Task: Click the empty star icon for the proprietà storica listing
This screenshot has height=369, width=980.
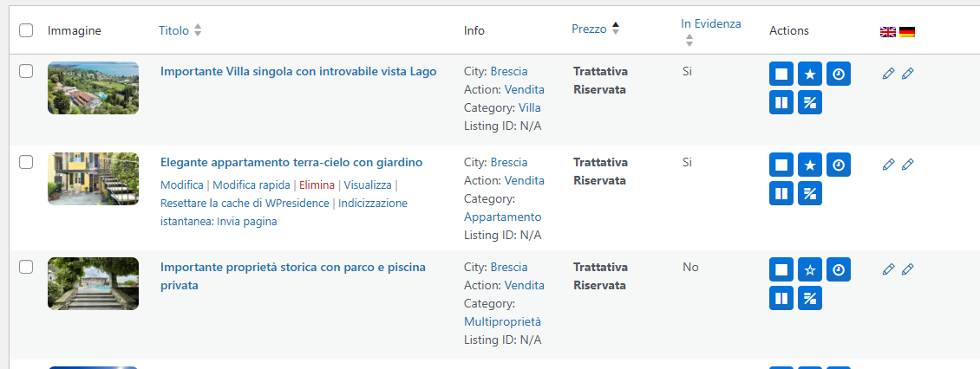Action: 810,269
